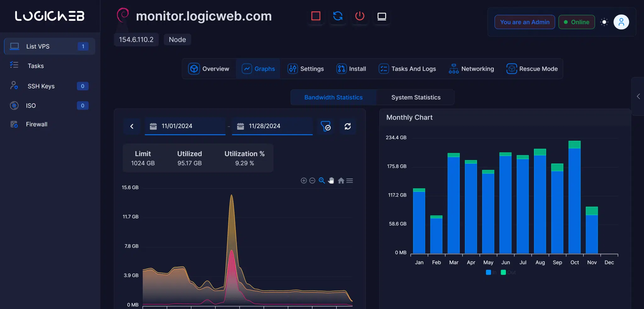Click the Rescue Mode tab icon
Image resolution: width=644 pixels, height=309 pixels.
point(512,69)
